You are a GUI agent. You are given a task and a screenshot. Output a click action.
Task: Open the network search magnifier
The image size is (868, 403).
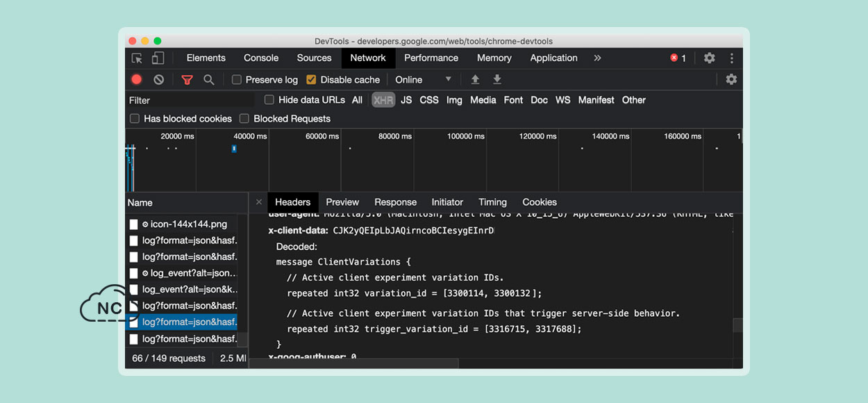(x=208, y=80)
